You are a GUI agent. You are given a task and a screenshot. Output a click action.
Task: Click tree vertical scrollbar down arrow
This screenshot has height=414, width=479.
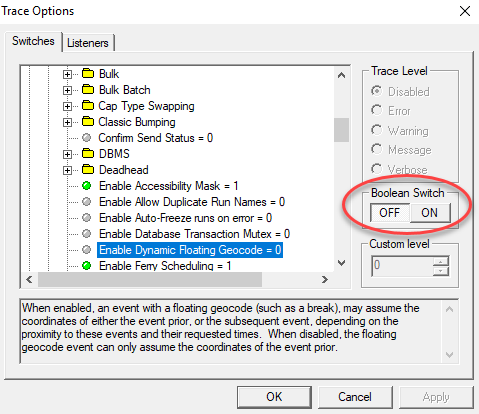(x=341, y=263)
